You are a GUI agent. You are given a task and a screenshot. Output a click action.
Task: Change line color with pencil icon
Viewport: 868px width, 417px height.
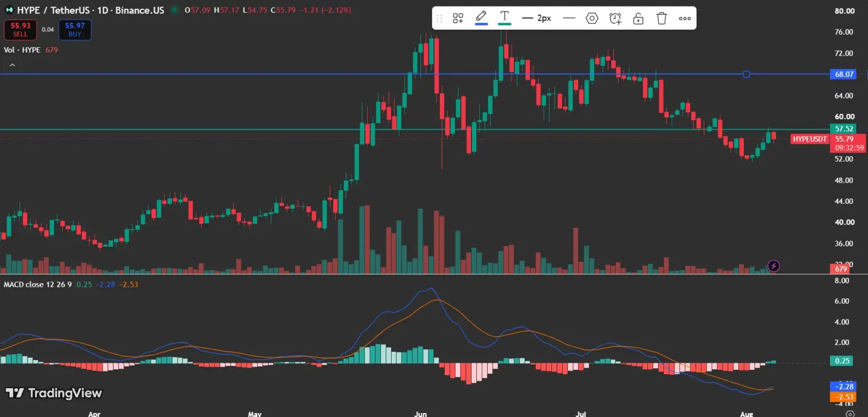pos(481,18)
